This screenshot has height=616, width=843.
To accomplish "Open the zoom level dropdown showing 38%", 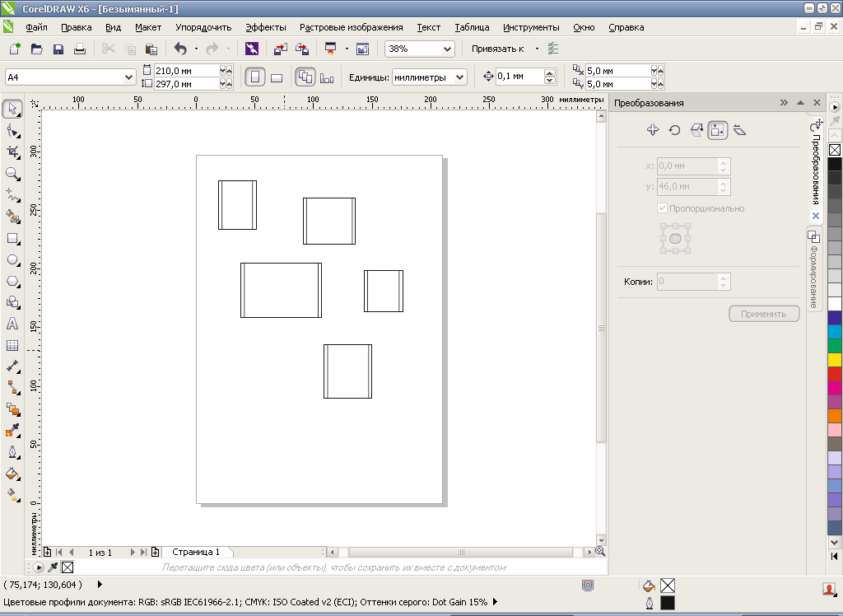I will (447, 49).
